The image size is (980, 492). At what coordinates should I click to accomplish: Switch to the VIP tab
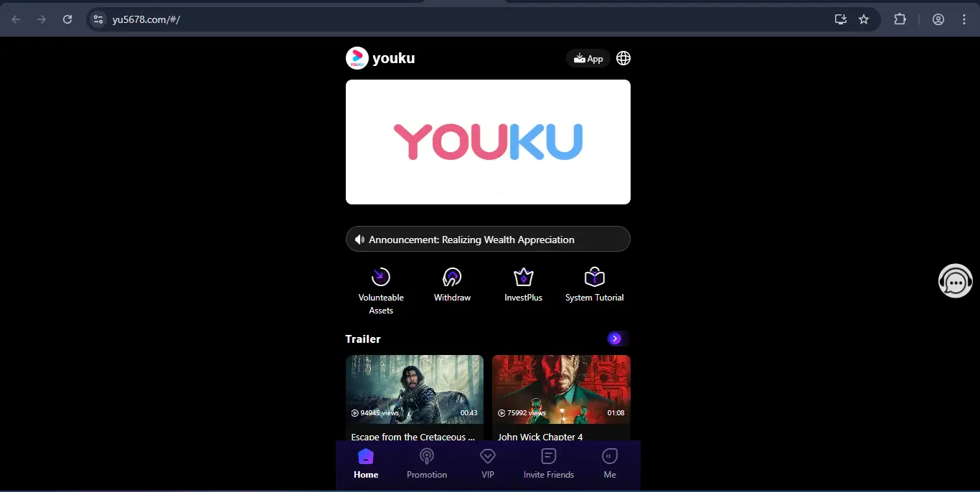click(488, 464)
